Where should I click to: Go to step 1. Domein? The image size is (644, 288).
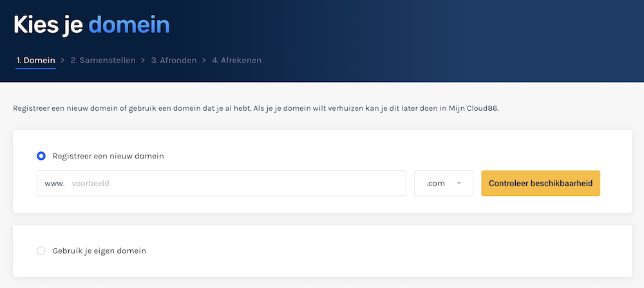[x=35, y=61]
